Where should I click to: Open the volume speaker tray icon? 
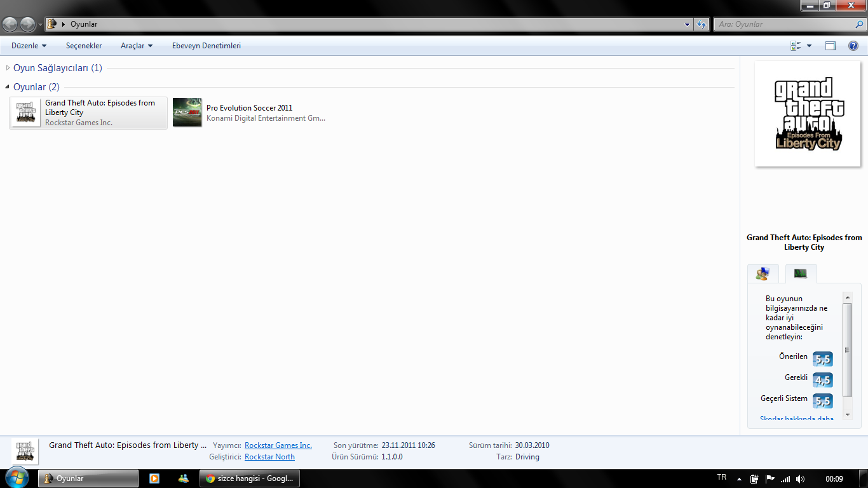coord(800,479)
